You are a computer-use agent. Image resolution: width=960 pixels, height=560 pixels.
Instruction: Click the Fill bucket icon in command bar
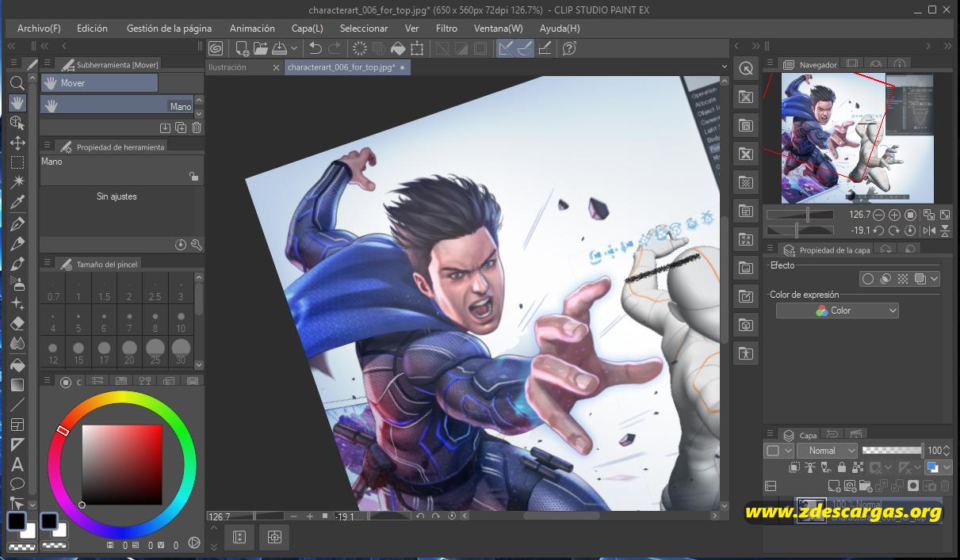pos(398,48)
